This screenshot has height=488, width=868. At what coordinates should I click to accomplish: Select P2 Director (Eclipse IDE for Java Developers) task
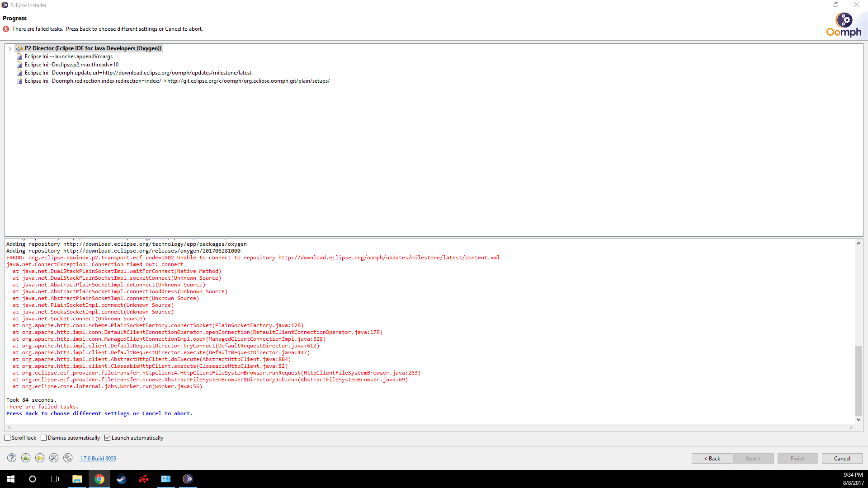click(x=93, y=48)
